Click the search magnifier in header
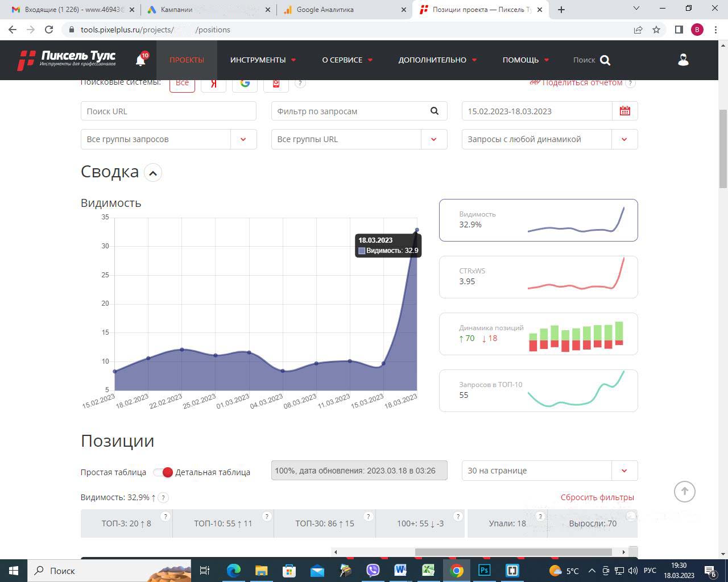Screen dimensions: 728x582 coord(605,60)
